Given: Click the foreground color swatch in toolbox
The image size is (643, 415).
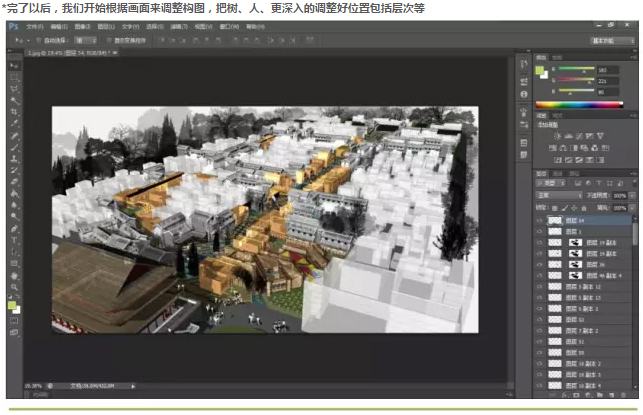Looking at the screenshot, I should pyautogui.click(x=12, y=306).
